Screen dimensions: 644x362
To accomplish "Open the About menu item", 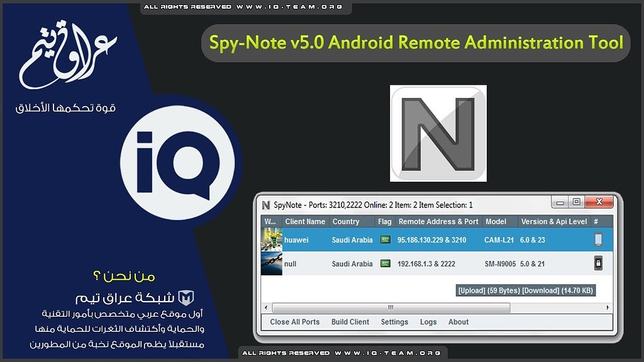I will pyautogui.click(x=458, y=322).
